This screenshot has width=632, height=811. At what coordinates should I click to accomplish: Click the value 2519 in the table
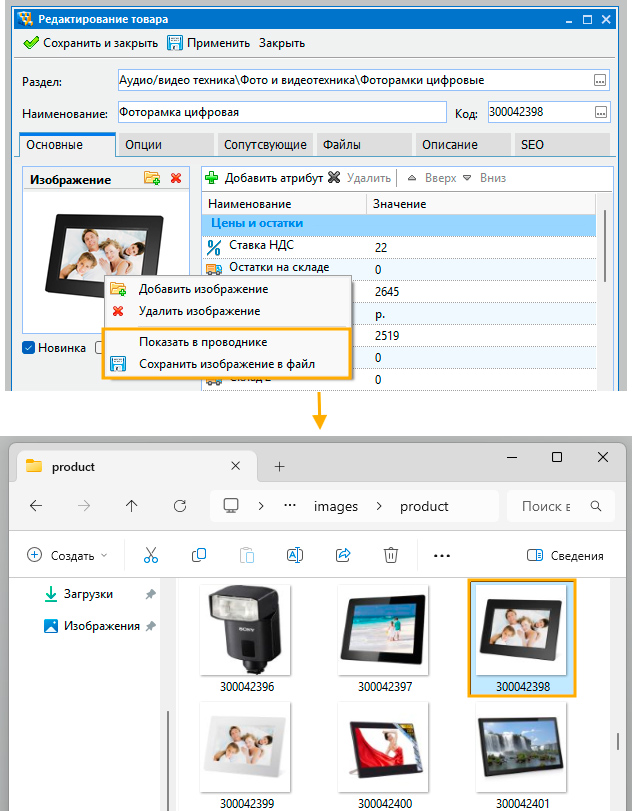pyautogui.click(x=387, y=336)
